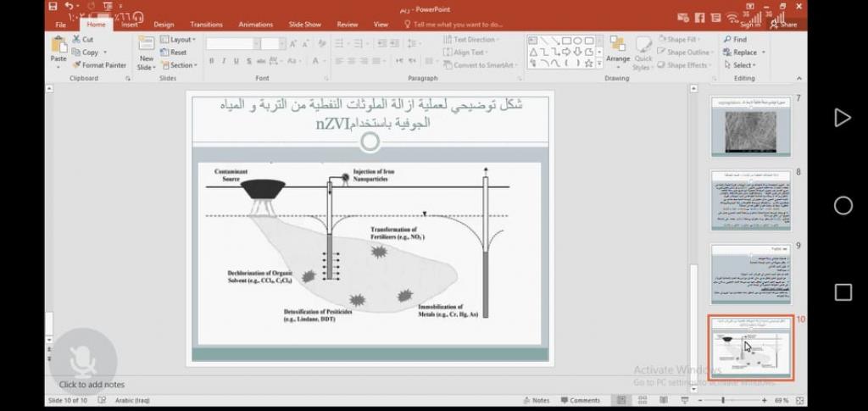868x411 pixels.
Task: Click the Reset slide button
Action: 174,53
